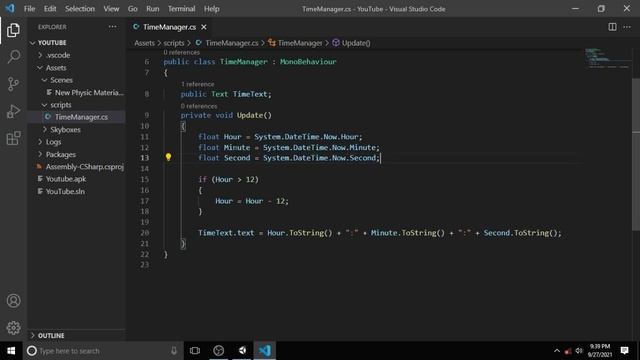The width and height of the screenshot is (640, 360).
Task: Close the TimeManager.cs tab
Action: [x=204, y=27]
